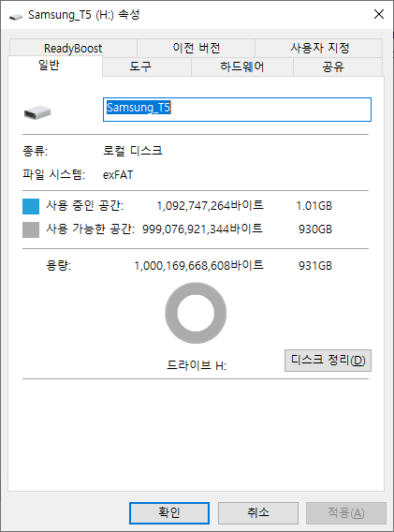Viewport: 394px width, 532px height.
Task: Click the 930GB free size text
Action: tap(315, 229)
